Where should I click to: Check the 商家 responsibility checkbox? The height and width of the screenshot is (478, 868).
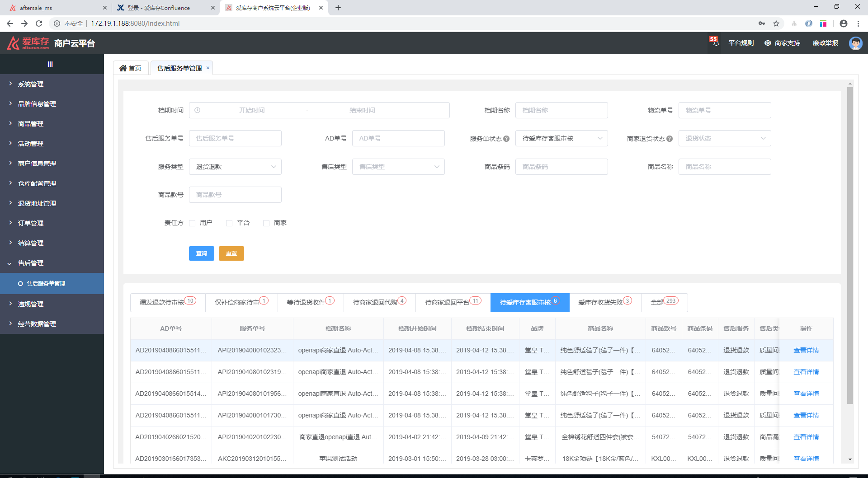pos(266,223)
